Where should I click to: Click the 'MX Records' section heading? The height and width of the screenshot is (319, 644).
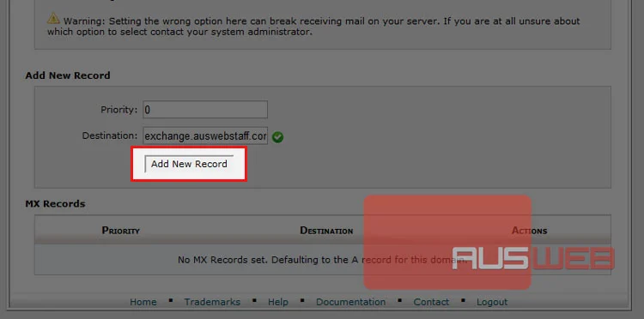point(56,204)
